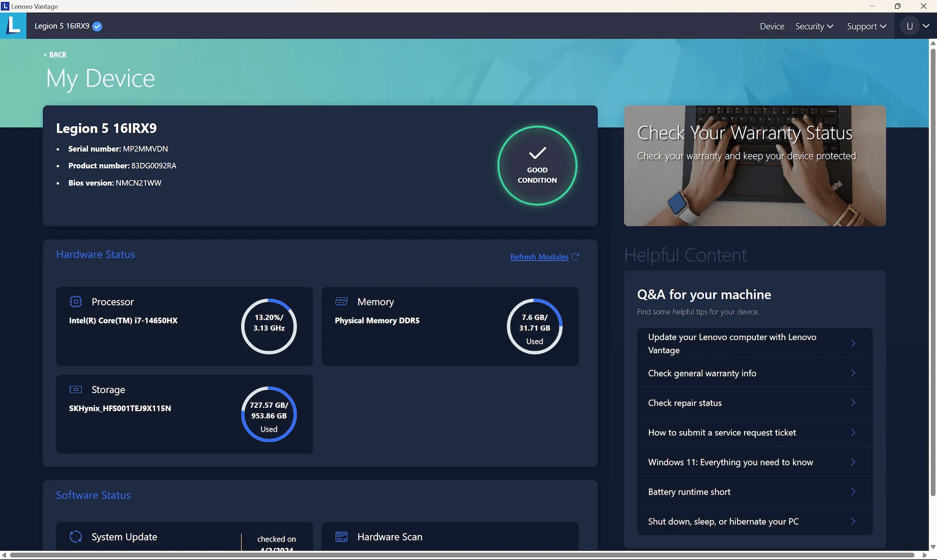The width and height of the screenshot is (937, 560).
Task: Open Check Your Warranty Status banner
Action: [755, 166]
